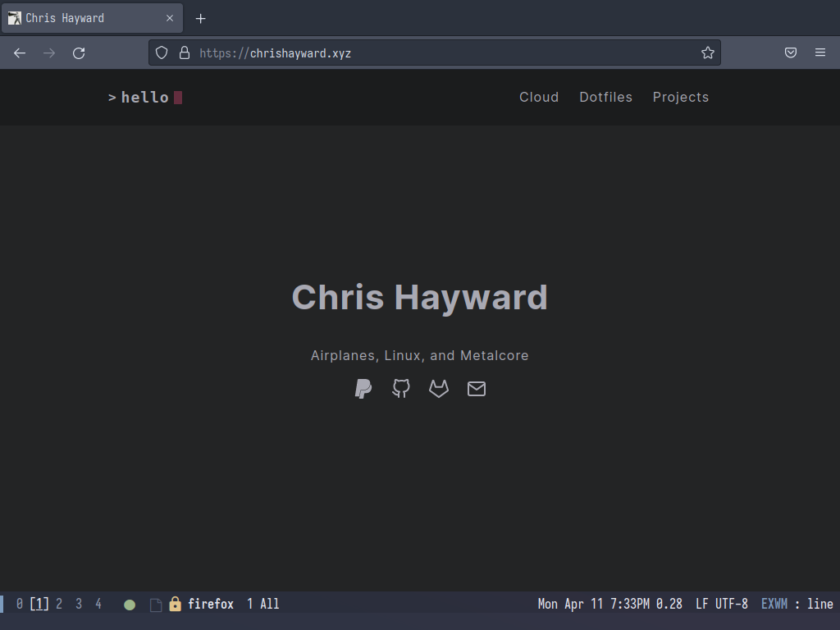Image resolution: width=840 pixels, height=630 pixels.
Task: Click the firefox buffer name
Action: click(x=211, y=605)
